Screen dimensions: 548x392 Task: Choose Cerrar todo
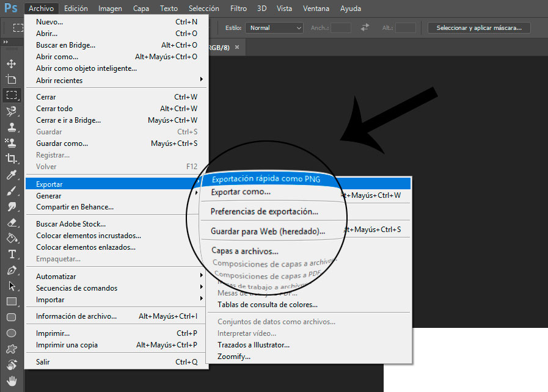click(116, 109)
